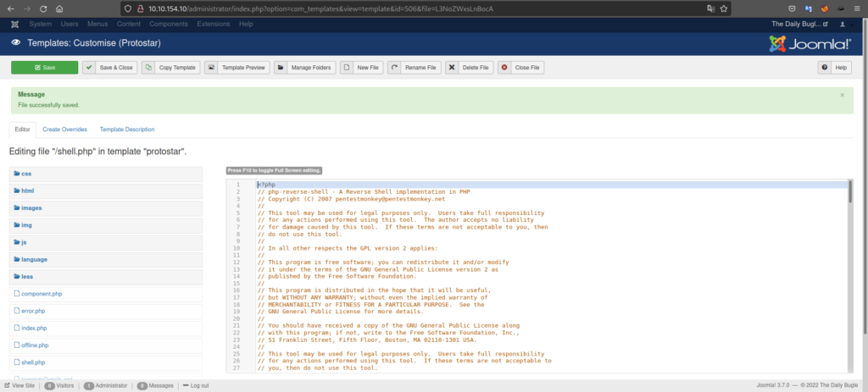Viewport: 868px width, 392px height.
Task: Click the Rename File button
Action: (415, 68)
